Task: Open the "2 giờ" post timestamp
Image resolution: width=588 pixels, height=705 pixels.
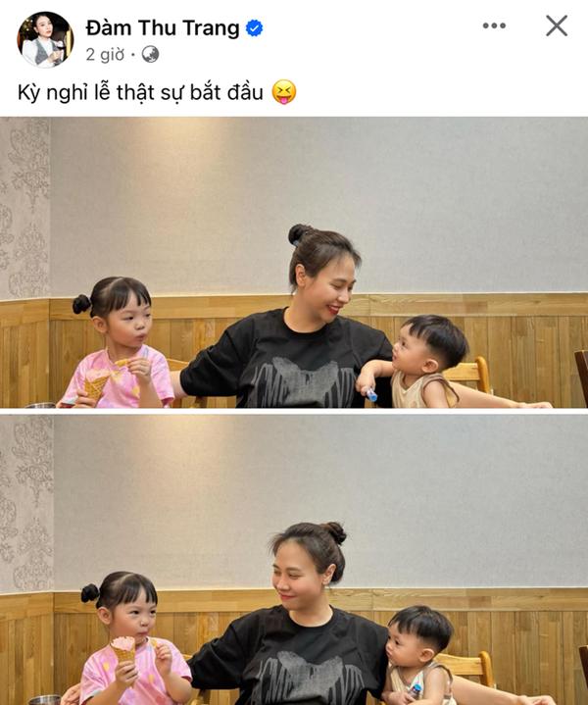Action: point(105,55)
